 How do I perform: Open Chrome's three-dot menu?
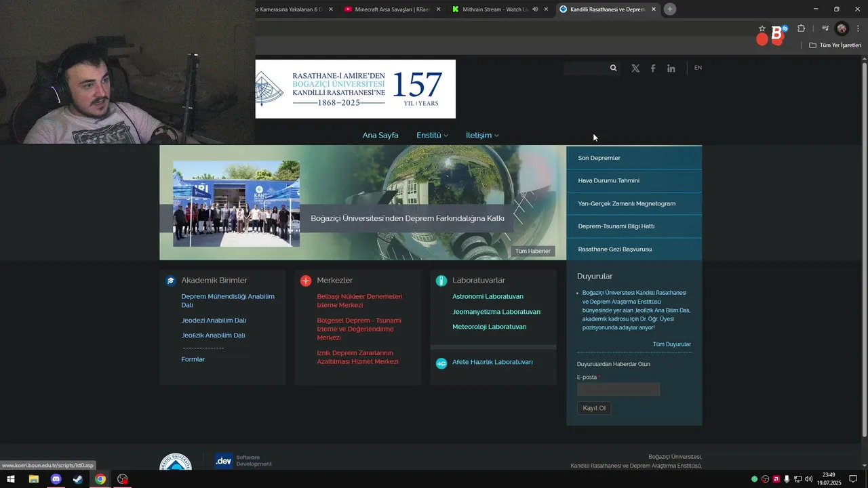[859, 28]
